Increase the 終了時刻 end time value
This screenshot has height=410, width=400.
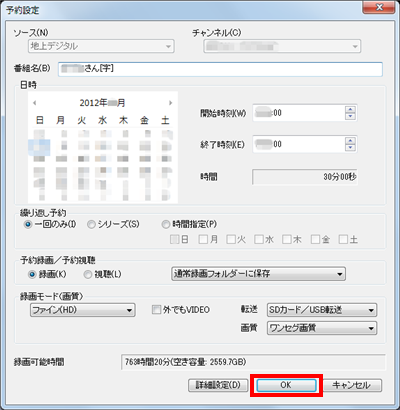350,141
